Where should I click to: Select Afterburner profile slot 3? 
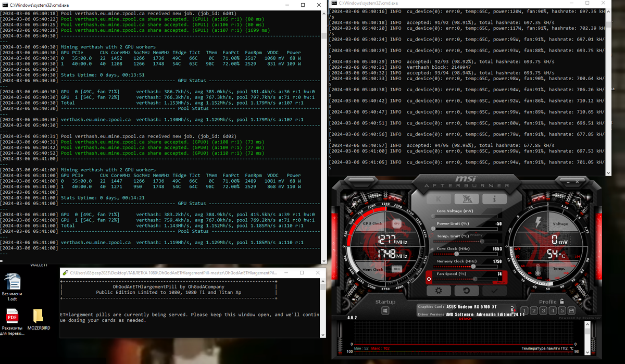544,311
